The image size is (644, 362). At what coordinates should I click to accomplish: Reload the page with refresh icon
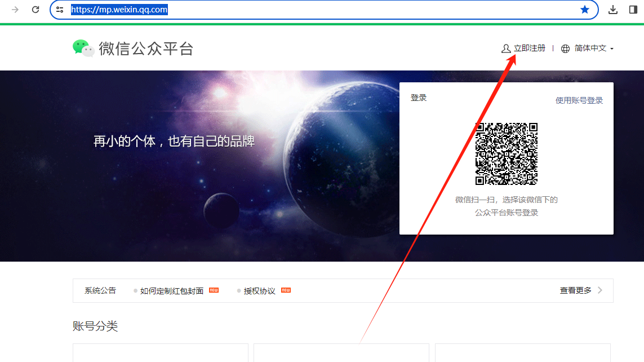pyautogui.click(x=35, y=10)
